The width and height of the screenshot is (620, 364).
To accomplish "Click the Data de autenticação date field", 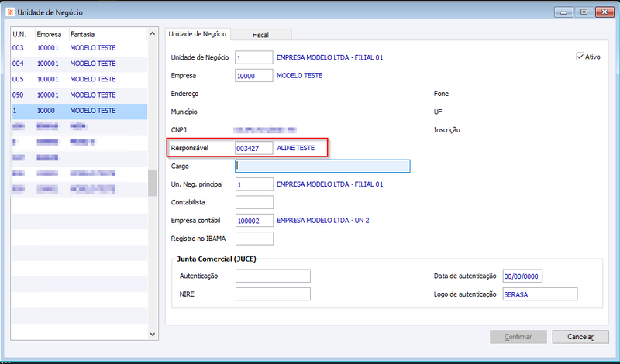I will [522, 276].
